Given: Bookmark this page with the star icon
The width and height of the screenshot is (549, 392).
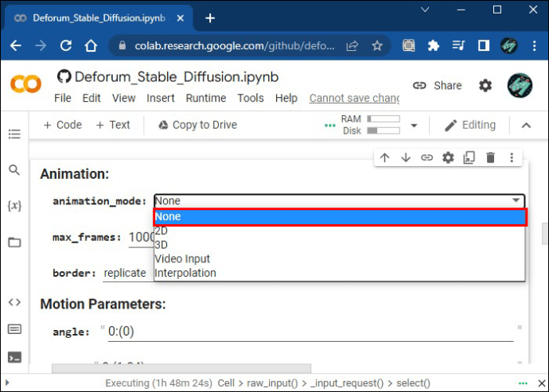Looking at the screenshot, I should click(x=377, y=45).
